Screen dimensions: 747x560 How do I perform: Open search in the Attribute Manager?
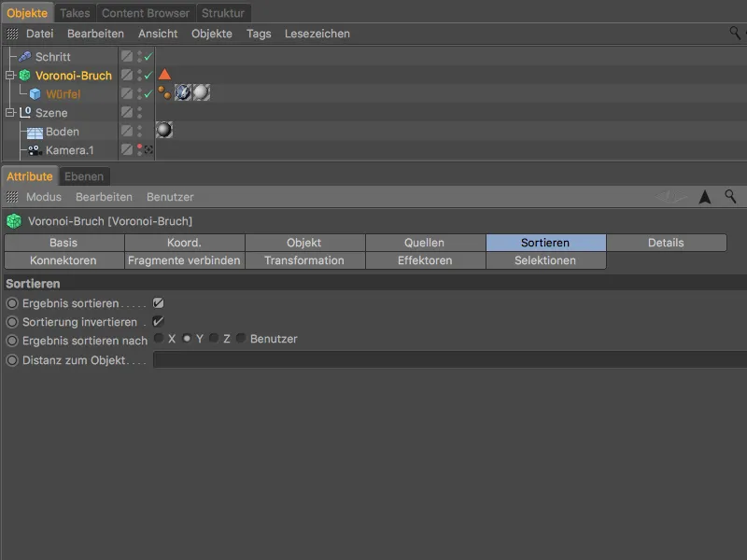[x=730, y=196]
